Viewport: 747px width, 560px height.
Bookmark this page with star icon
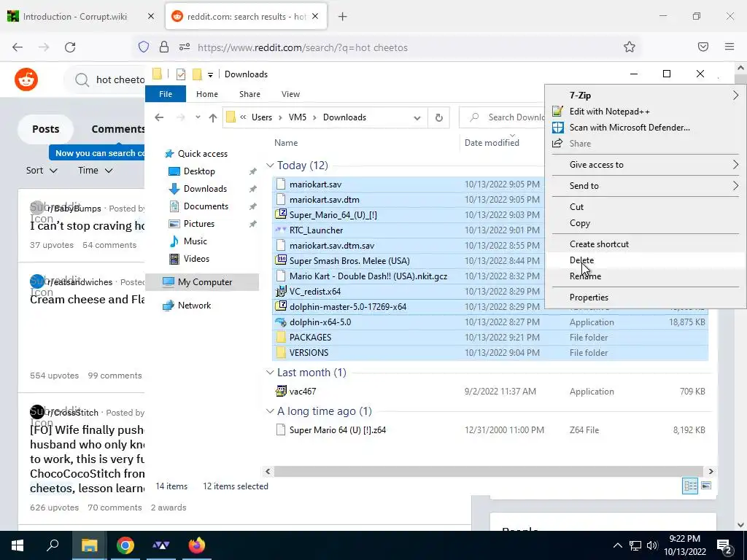[630, 47]
